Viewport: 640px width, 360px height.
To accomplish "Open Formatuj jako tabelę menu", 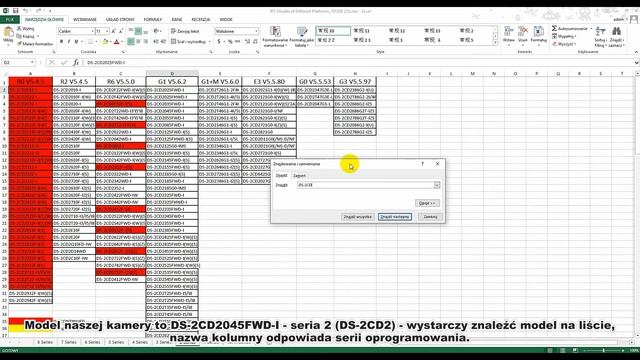I will click(x=302, y=36).
